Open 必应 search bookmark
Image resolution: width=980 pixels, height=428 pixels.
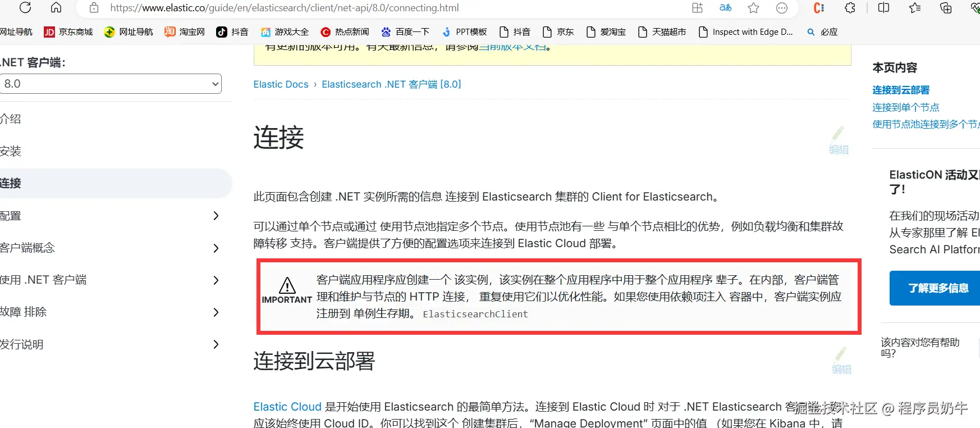pyautogui.click(x=822, y=32)
